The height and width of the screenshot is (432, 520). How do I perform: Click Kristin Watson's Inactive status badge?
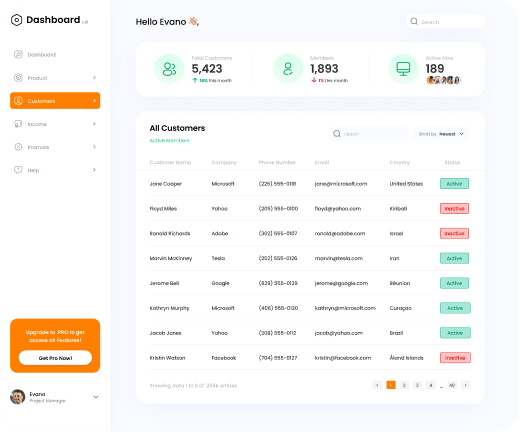point(455,358)
